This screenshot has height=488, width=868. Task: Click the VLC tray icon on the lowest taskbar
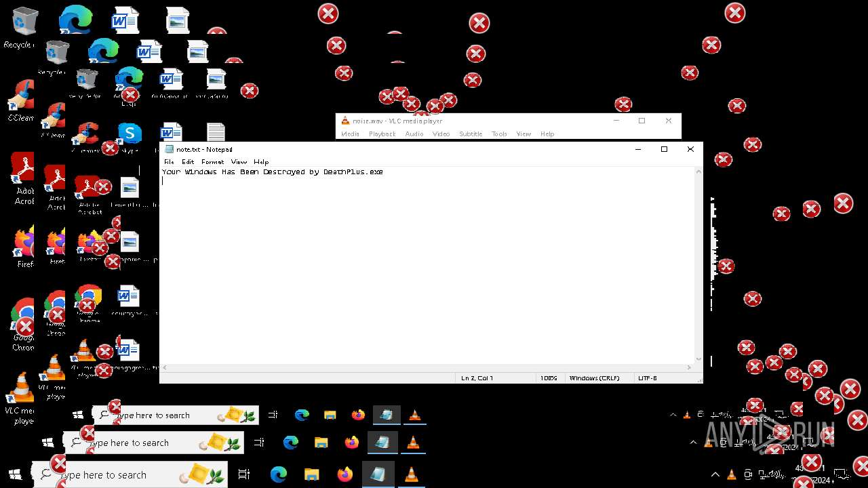pos(732,474)
